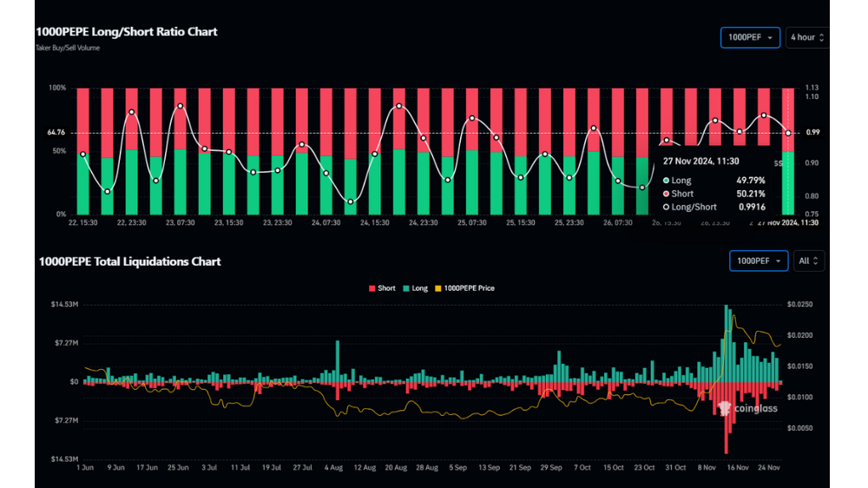Open the All range selector on Liquidations chart
This screenshot has height=488, width=868.
(809, 260)
